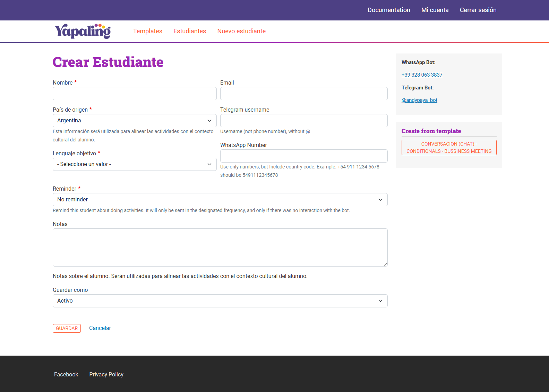The height and width of the screenshot is (392, 549).
Task: Open the Reminder frequency dropdown
Action: [x=220, y=200]
